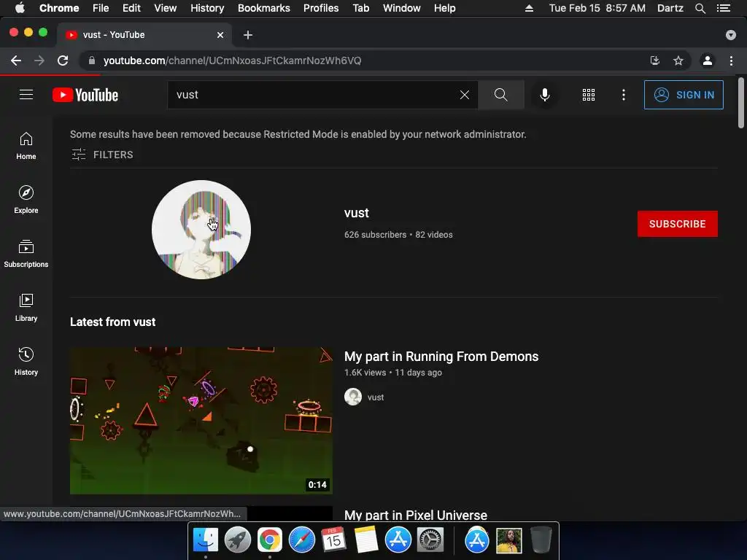Open the Chrome app menu
Screen dimensions: 747x560
tap(59, 8)
